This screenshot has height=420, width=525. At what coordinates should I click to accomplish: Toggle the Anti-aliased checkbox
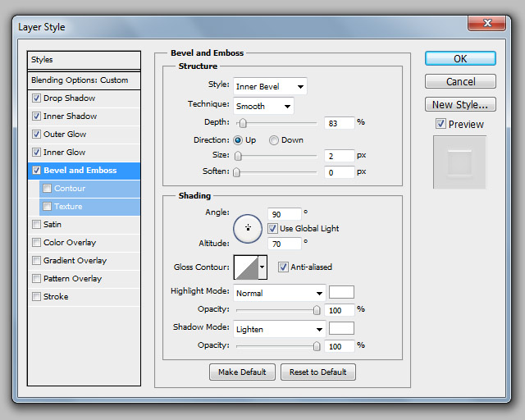point(283,267)
